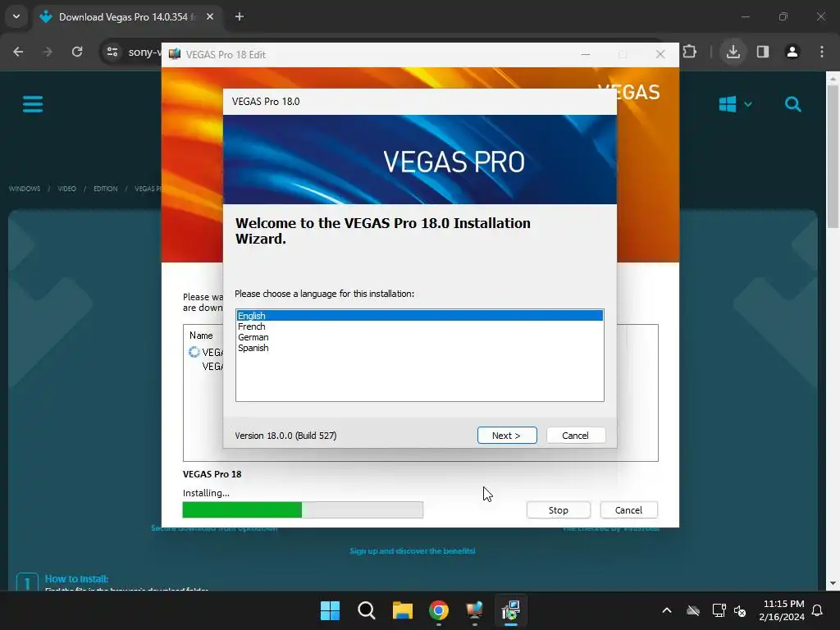
Task: Close the Download Vegas Pro browser tab
Action: (210, 16)
